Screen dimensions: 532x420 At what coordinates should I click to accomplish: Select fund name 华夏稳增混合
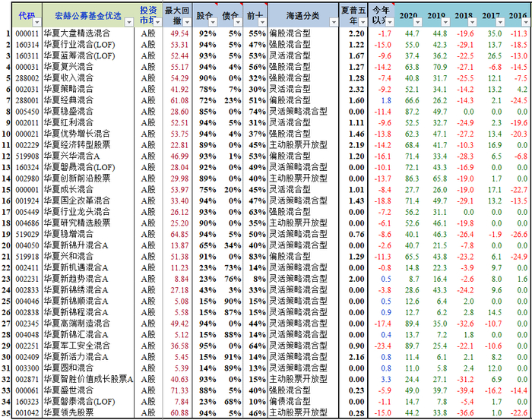68,234
